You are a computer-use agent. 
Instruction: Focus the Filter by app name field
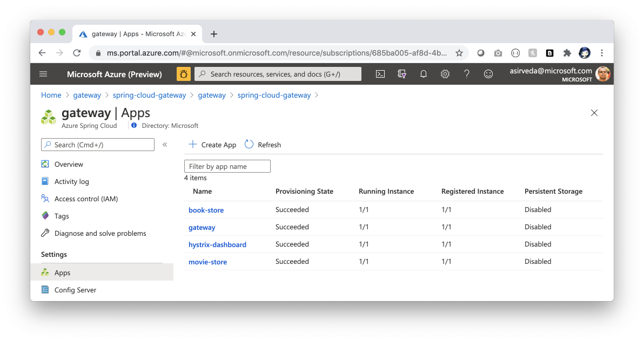227,166
